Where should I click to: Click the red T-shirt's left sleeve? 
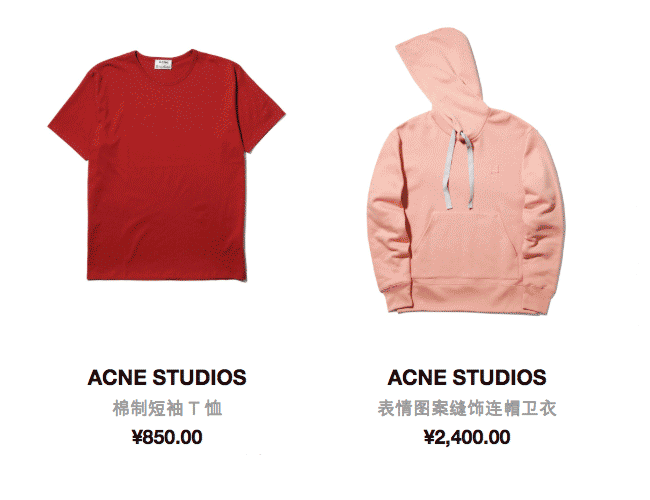click(75, 118)
